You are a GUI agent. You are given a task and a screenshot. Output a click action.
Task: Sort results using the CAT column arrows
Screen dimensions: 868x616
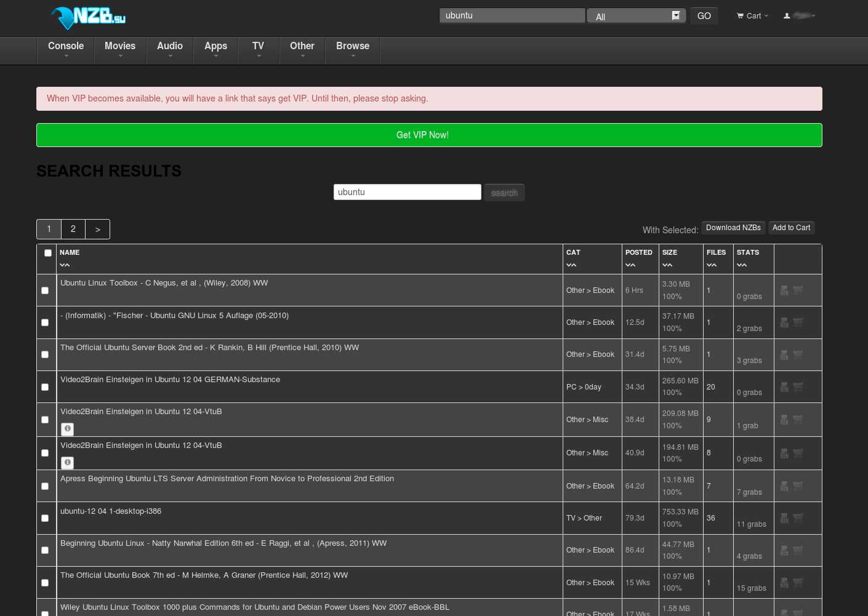pyautogui.click(x=571, y=265)
